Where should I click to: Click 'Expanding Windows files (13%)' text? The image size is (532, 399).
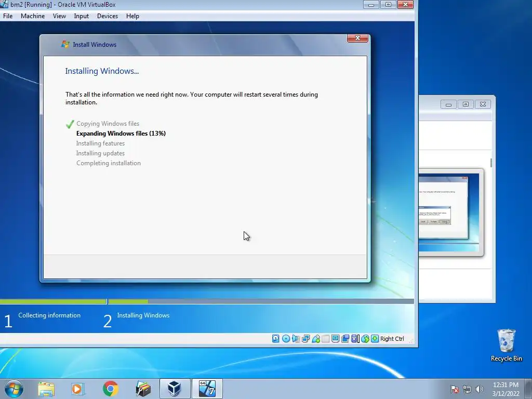coord(121,134)
